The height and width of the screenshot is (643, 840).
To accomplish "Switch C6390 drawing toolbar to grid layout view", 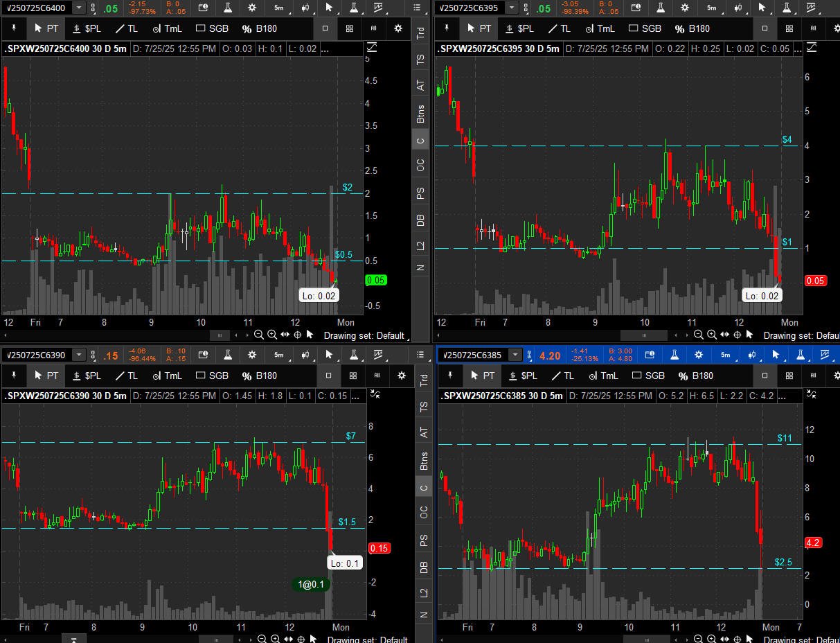I will coord(353,376).
